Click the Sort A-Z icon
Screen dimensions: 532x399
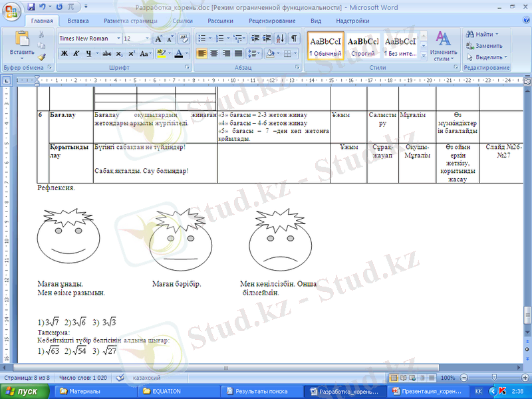(280, 39)
